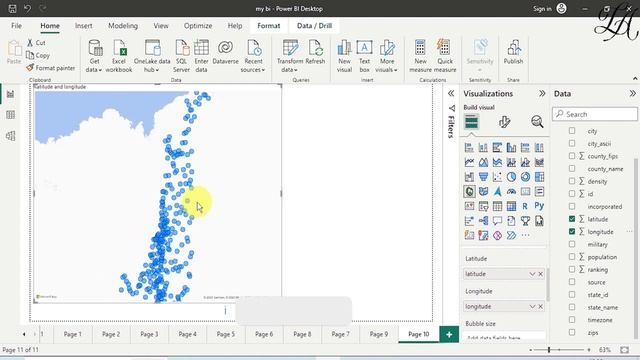Switch to Model view in left sidebar
This screenshot has width=640, height=360.
(x=11, y=136)
